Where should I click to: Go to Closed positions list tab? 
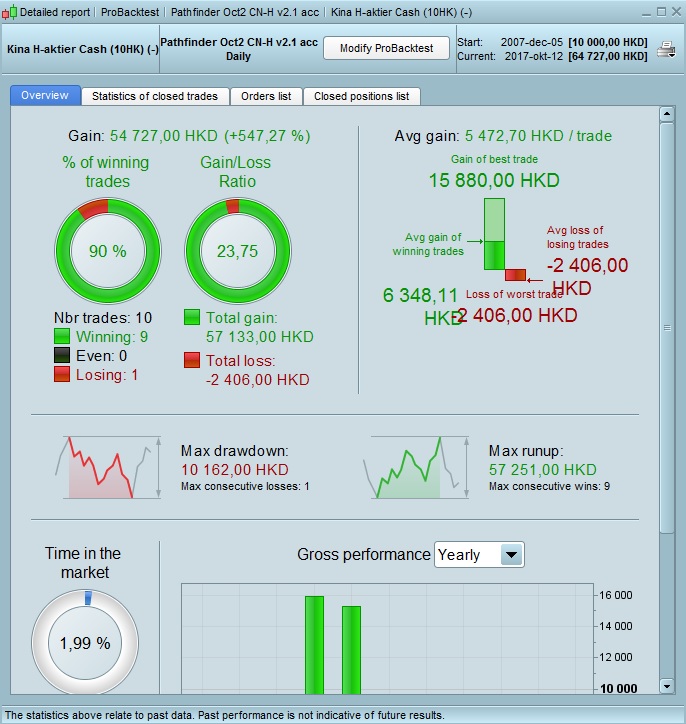[361, 96]
